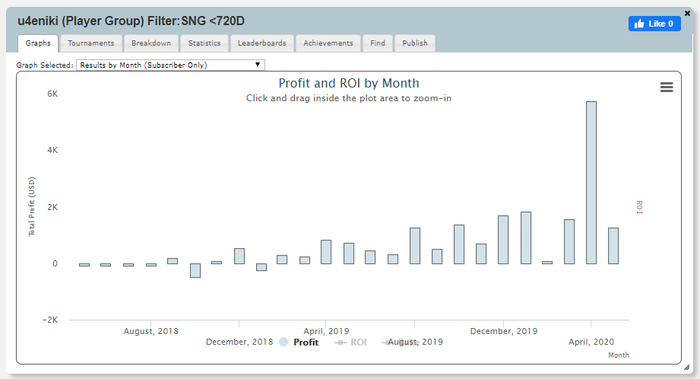Go to the Achievements tab
The image size is (700, 379).
(x=328, y=43)
